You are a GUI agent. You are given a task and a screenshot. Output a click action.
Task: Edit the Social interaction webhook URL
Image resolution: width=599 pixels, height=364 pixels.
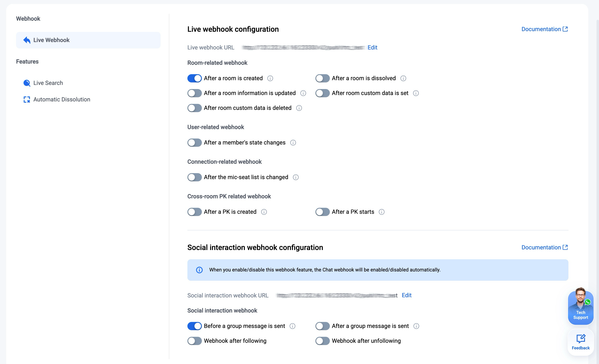click(406, 295)
